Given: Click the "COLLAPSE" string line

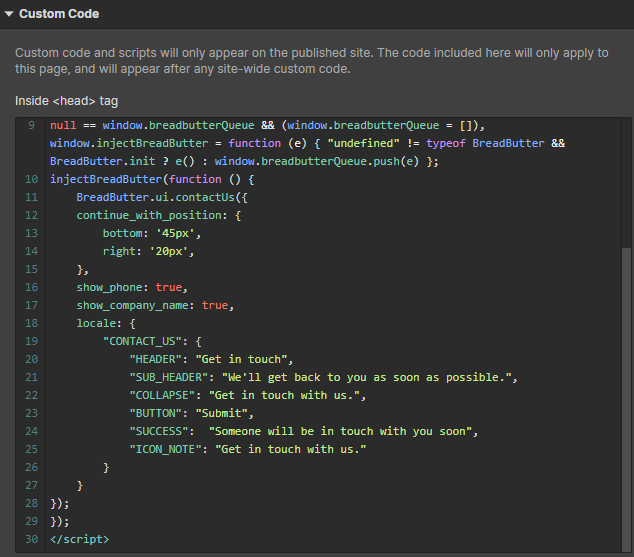Looking at the screenshot, I should (247, 395).
